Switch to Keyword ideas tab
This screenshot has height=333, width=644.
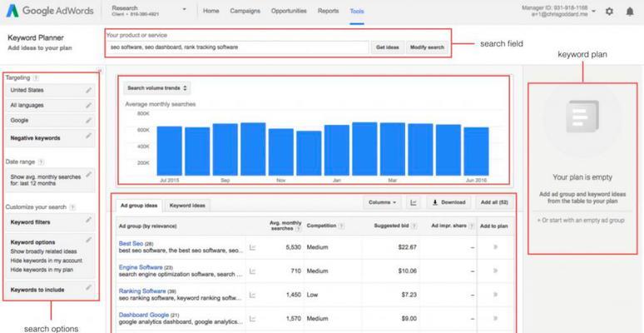(187, 205)
